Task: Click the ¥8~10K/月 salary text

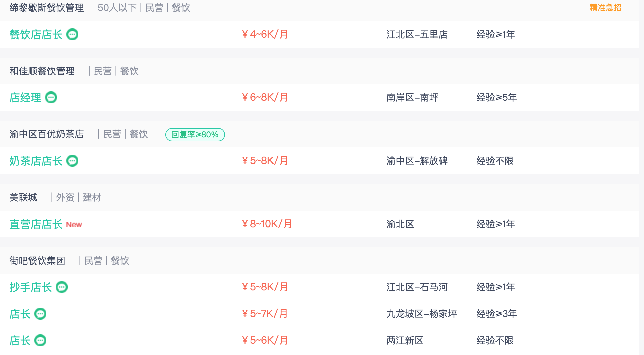Action: (267, 224)
